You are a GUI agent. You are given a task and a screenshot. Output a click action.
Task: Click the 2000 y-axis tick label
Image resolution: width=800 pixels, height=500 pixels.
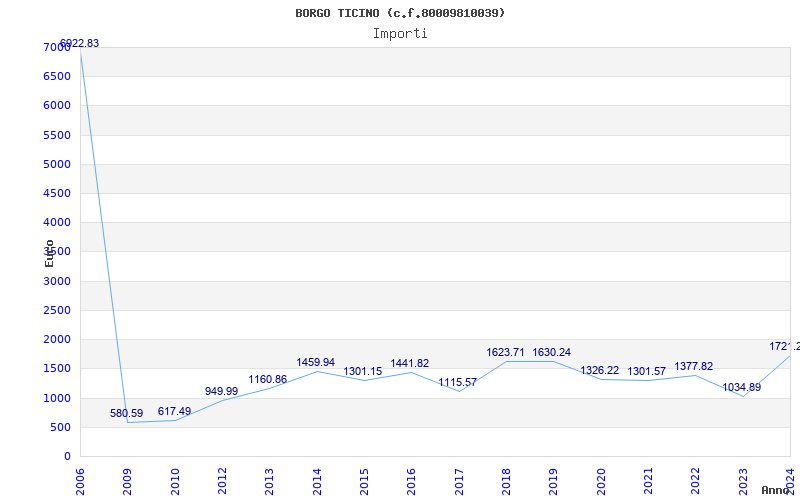coord(58,340)
